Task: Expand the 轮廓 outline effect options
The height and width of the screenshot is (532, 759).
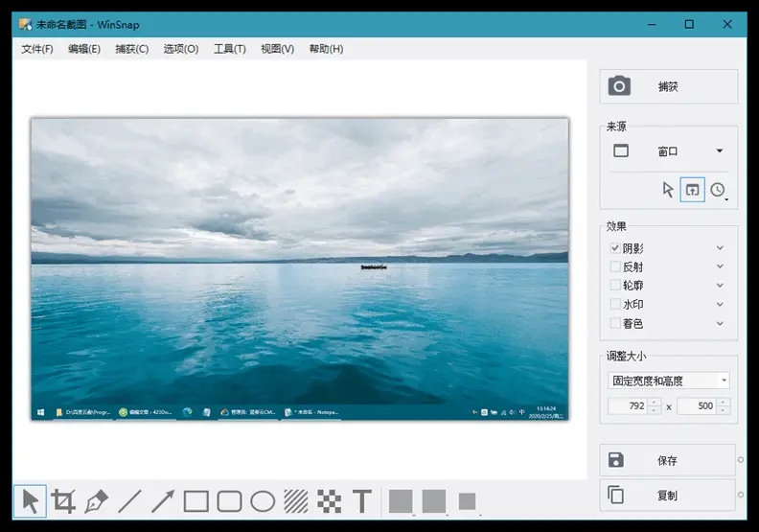Action: [x=720, y=286]
